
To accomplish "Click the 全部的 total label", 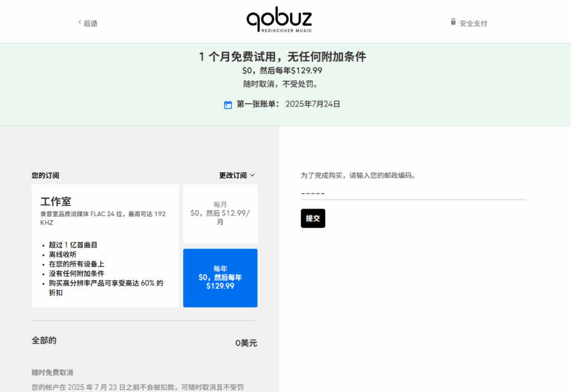I will point(43,340).
